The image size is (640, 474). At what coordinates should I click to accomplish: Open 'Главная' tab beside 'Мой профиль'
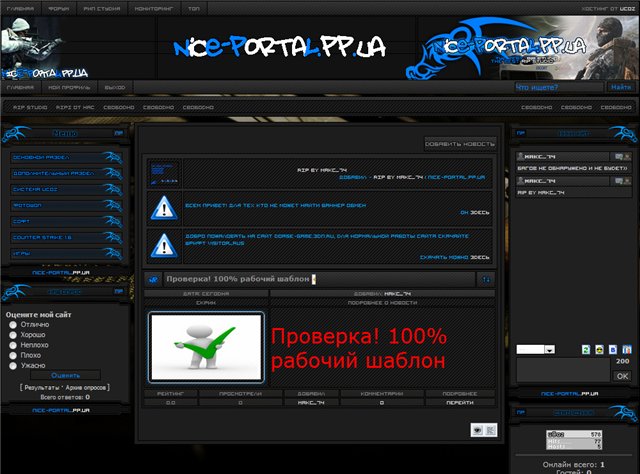[x=20, y=87]
